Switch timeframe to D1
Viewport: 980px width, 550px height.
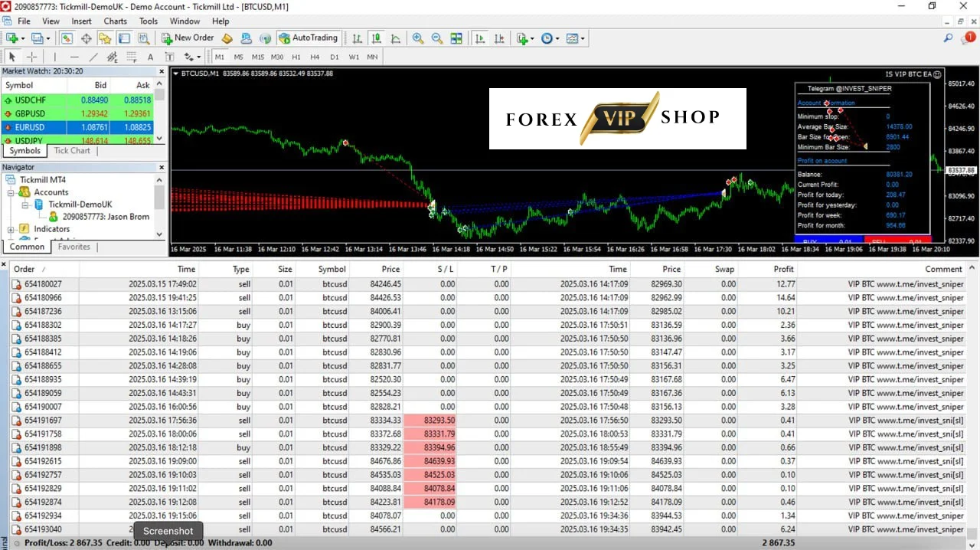point(335,57)
